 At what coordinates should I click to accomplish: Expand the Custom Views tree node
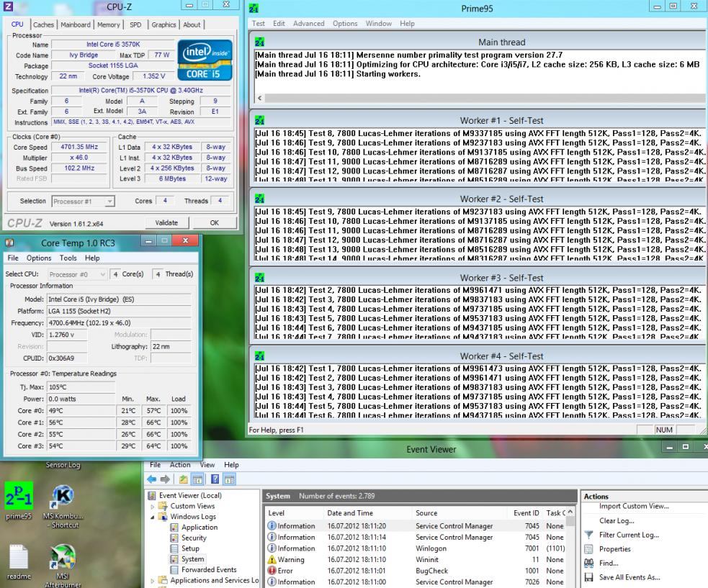[152, 507]
